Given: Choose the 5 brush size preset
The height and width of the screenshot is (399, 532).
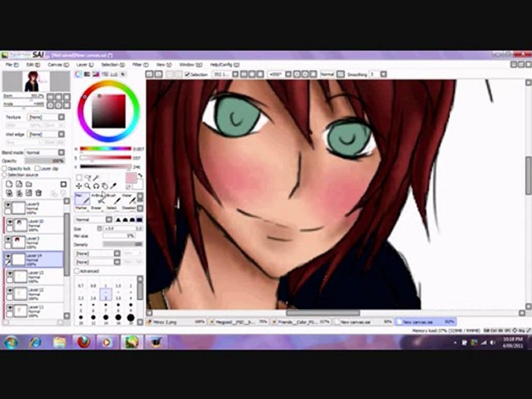Looking at the screenshot, I should pos(81,307).
